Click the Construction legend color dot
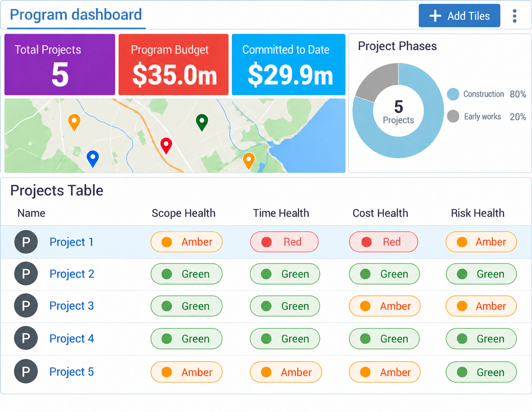The height and width of the screenshot is (412, 532). tap(453, 94)
